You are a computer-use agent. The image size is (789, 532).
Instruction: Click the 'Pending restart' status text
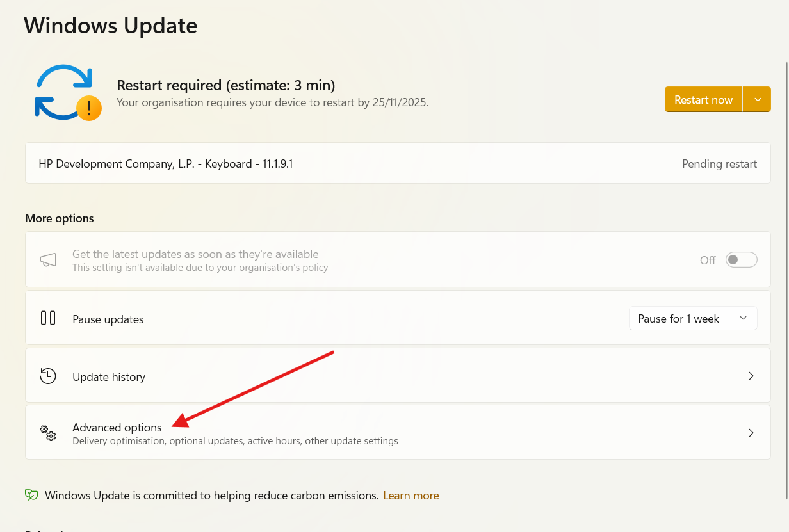pos(719,164)
